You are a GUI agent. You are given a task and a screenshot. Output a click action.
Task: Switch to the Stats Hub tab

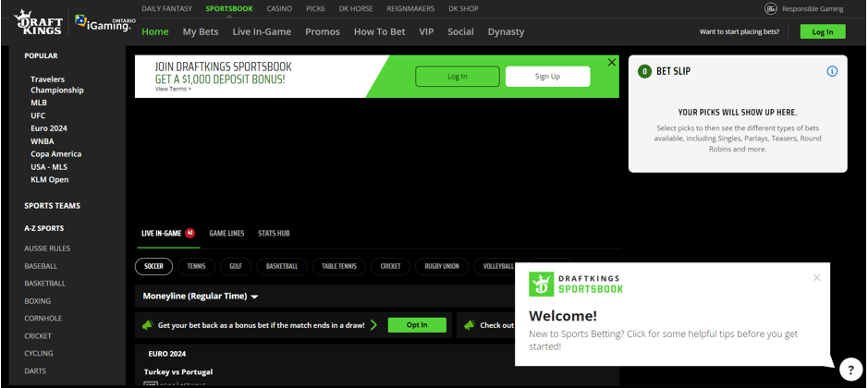tap(274, 234)
